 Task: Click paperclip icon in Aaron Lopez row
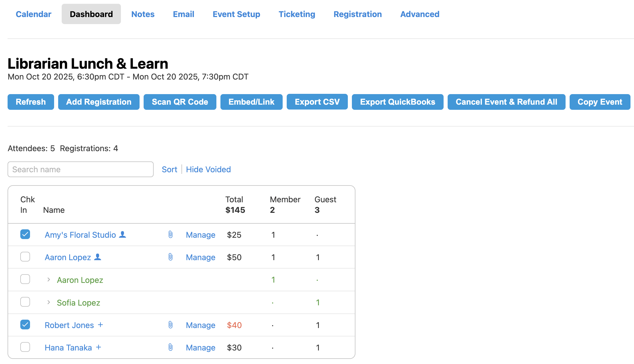pos(170,257)
